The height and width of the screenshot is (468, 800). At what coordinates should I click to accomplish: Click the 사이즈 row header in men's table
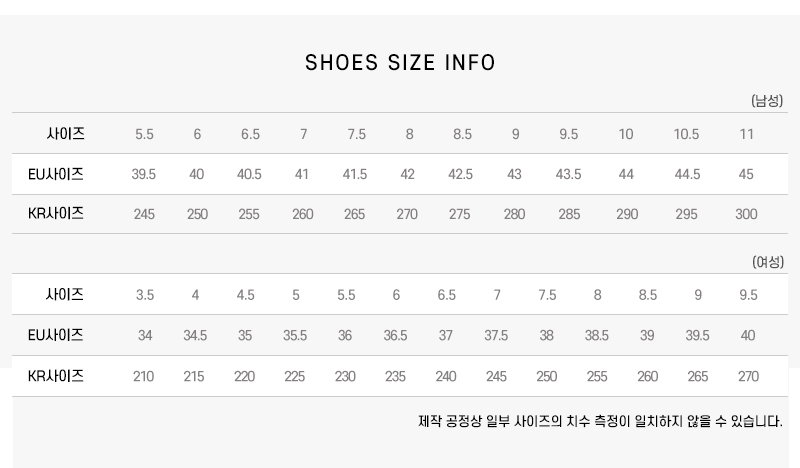[66, 134]
